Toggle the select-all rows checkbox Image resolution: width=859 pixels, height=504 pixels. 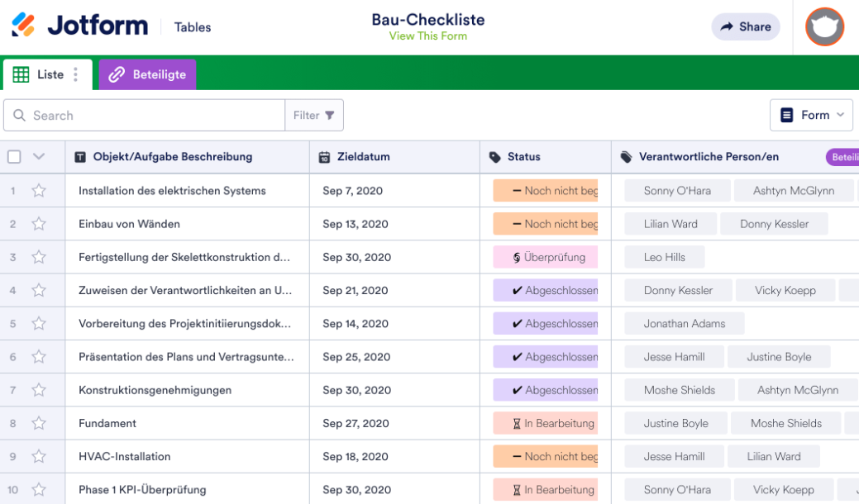pyautogui.click(x=14, y=157)
